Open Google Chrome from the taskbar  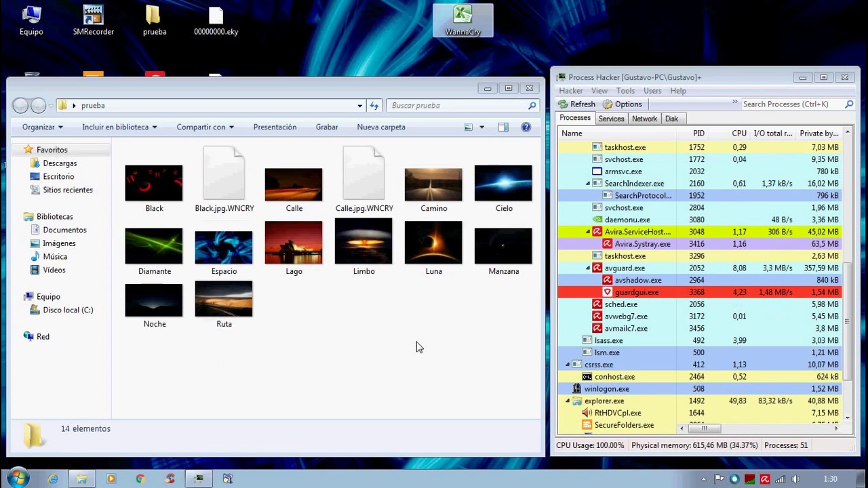140,479
